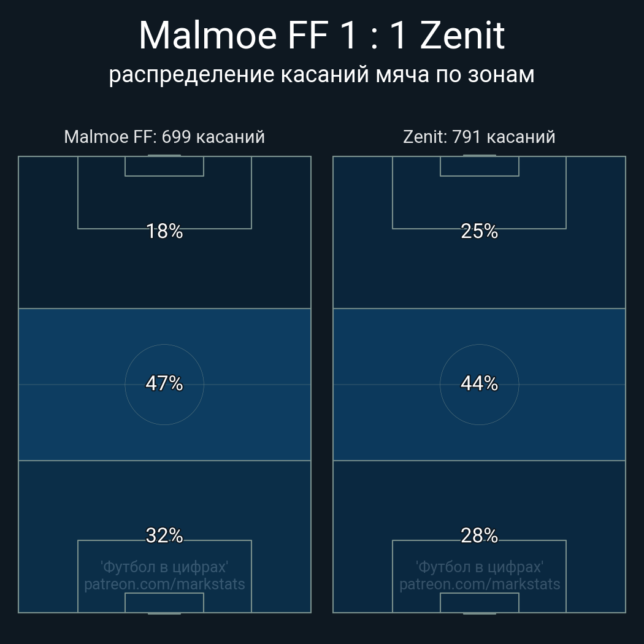644x644 pixels.
Task: Open patreon.com/markstats link on Malmoe pitch
Action: (x=164, y=584)
